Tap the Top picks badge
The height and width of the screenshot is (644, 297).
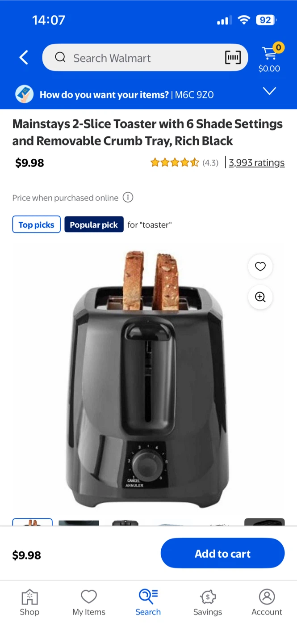(36, 225)
